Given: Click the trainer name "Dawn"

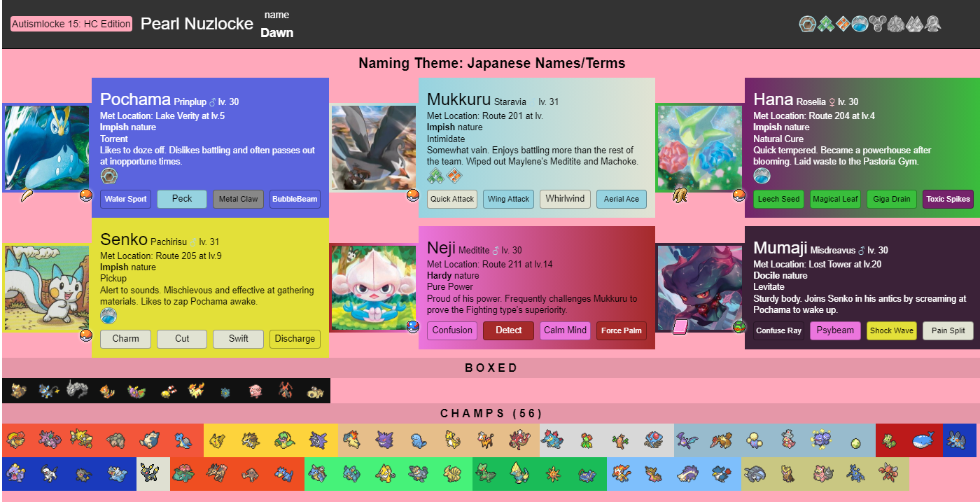Looking at the screenshot, I should point(277,33).
